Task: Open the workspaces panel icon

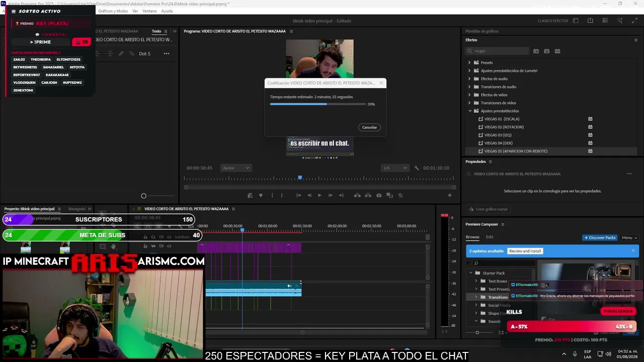Action: (x=576, y=21)
